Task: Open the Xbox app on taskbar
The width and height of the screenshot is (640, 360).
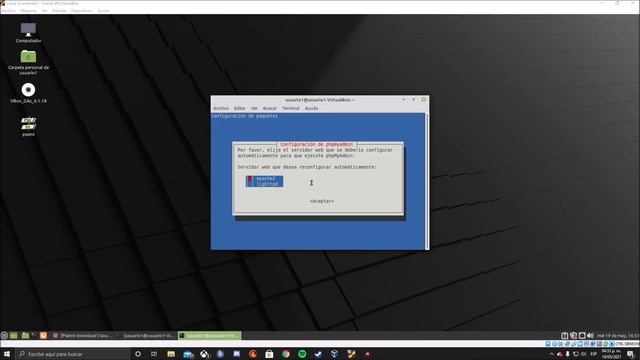Action: pos(204,354)
